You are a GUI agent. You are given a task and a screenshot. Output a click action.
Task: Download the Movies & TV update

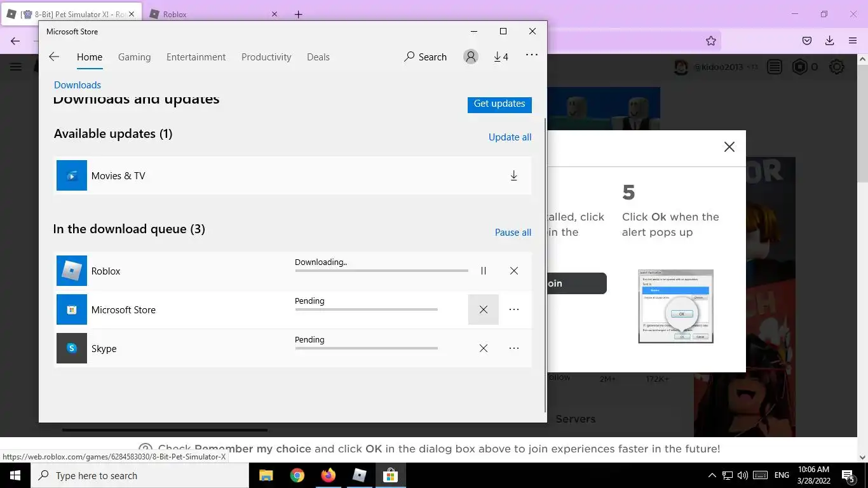(514, 175)
